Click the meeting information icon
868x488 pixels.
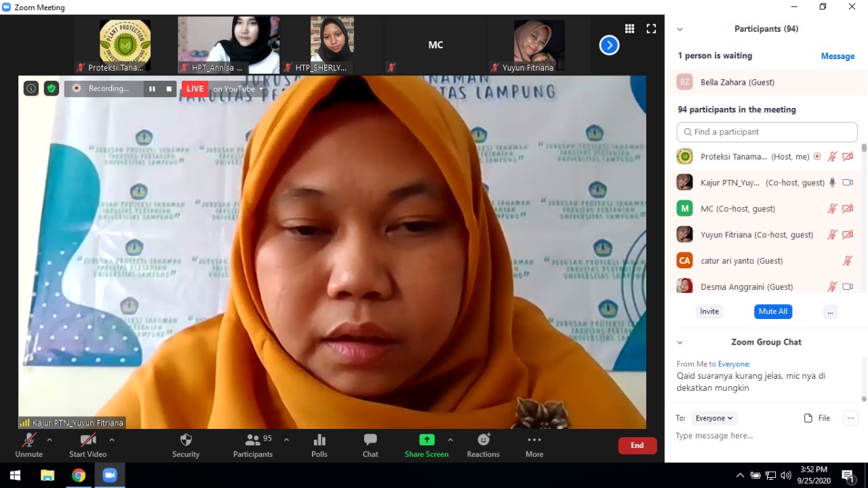pyautogui.click(x=31, y=88)
